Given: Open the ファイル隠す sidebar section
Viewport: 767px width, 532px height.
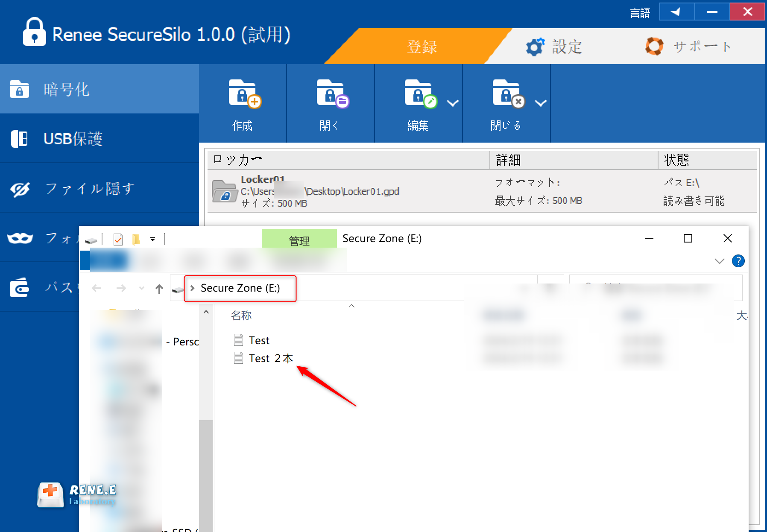Looking at the screenshot, I should tap(100, 188).
